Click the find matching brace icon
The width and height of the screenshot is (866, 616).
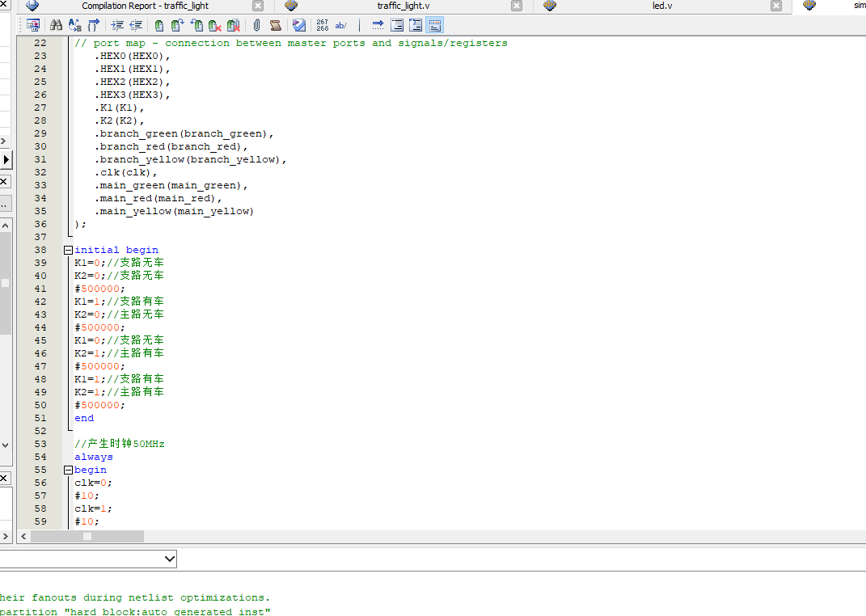[93, 25]
